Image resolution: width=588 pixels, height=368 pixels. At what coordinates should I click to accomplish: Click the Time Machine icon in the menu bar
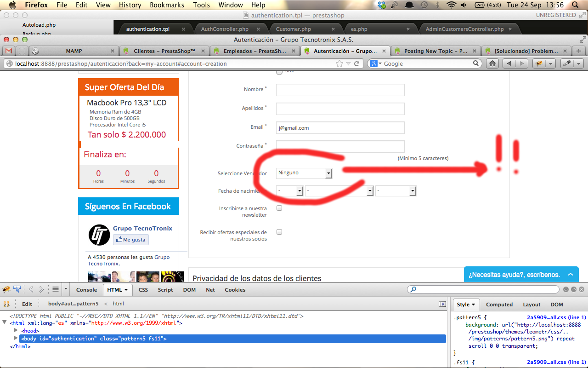424,5
